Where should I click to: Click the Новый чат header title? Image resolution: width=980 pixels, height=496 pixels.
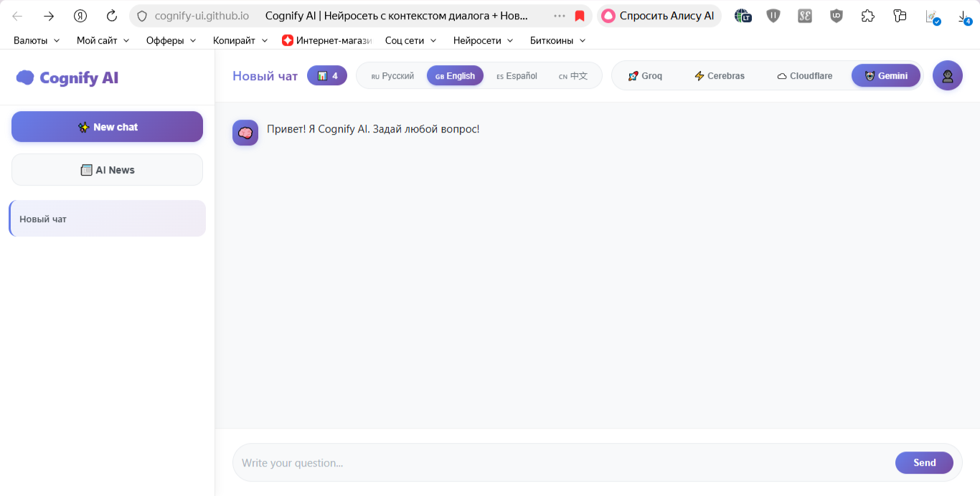pos(265,76)
